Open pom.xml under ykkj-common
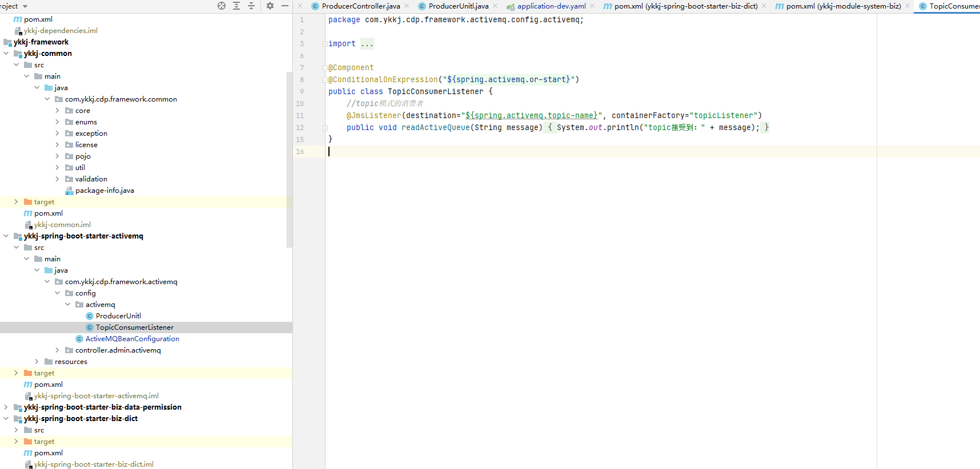Image resolution: width=980 pixels, height=469 pixels. click(49, 213)
